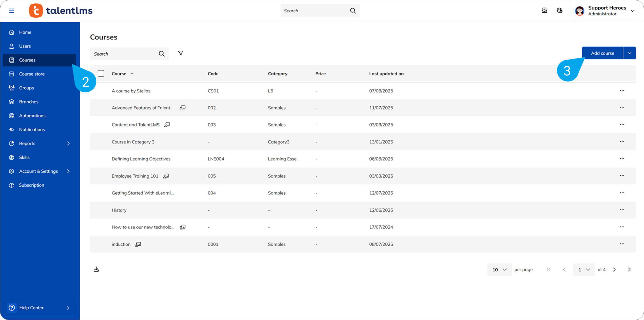Open Automations in the sidebar

pyautogui.click(x=32, y=116)
